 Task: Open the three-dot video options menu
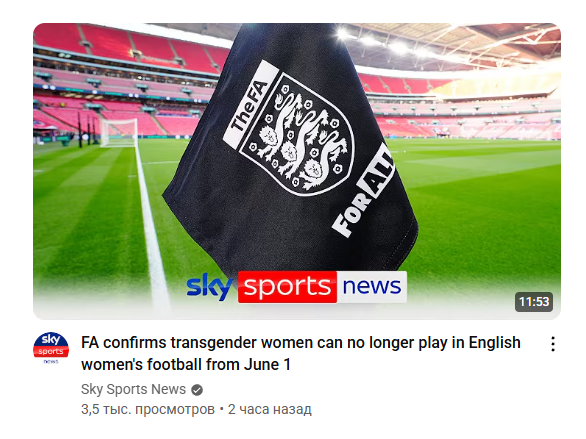pyautogui.click(x=553, y=344)
